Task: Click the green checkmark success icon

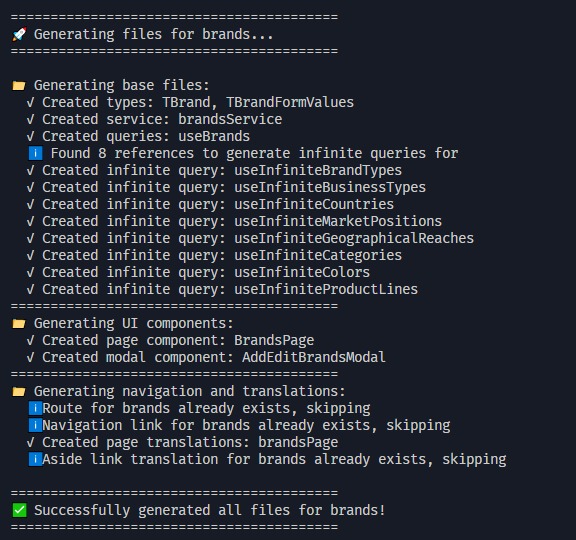Action: [x=19, y=510]
